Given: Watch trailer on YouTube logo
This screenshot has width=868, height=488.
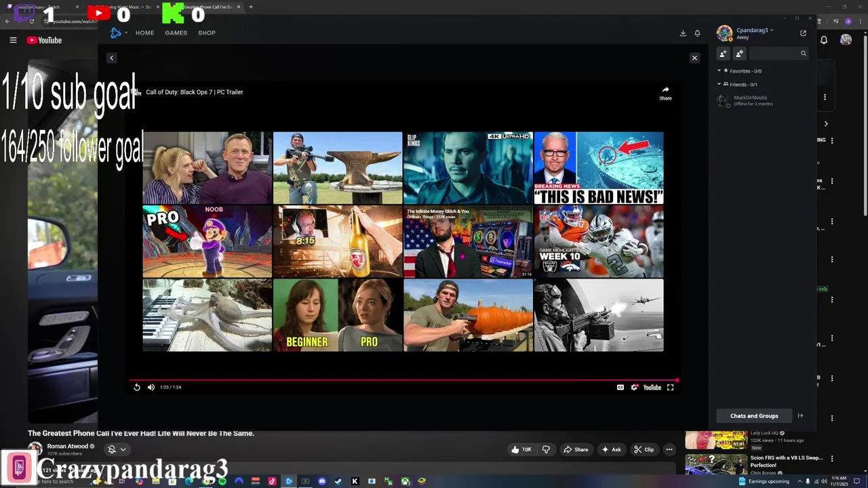Looking at the screenshot, I should [x=652, y=387].
